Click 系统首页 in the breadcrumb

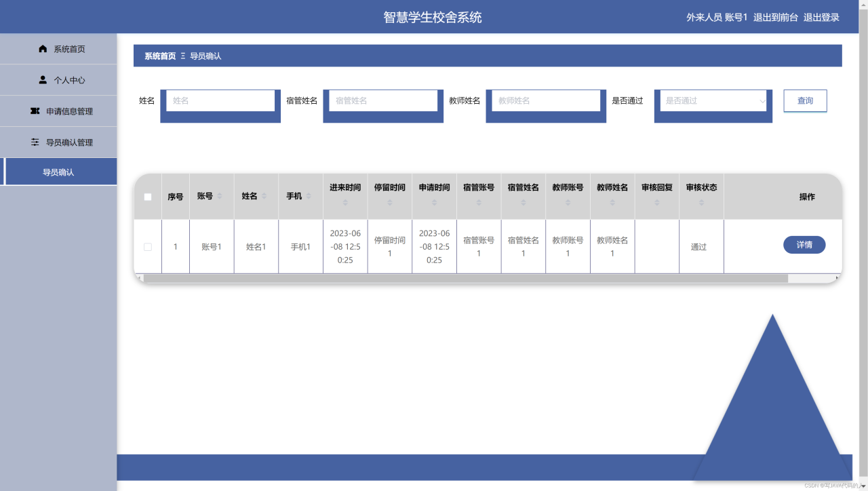(160, 56)
